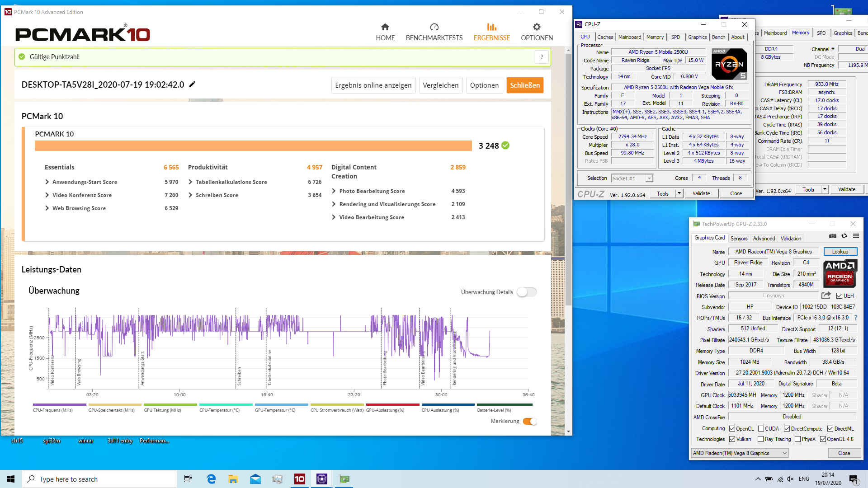Viewport: 868px width, 488px height.
Task: Launch Microsoft Edge from taskbar
Action: click(x=211, y=479)
